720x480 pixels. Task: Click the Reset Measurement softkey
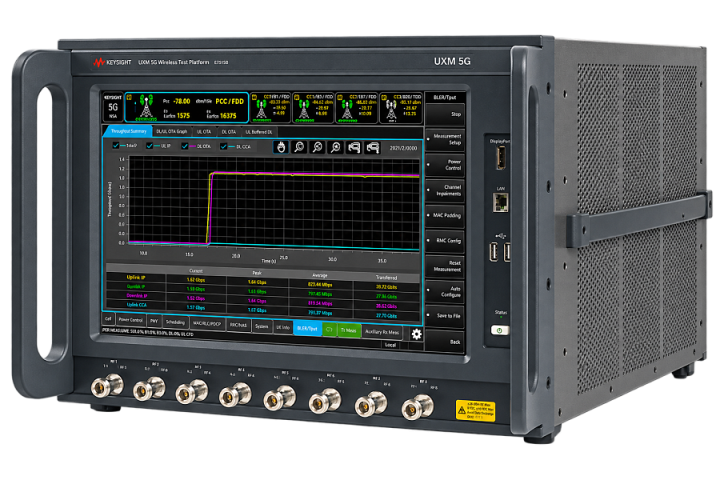[x=444, y=266]
